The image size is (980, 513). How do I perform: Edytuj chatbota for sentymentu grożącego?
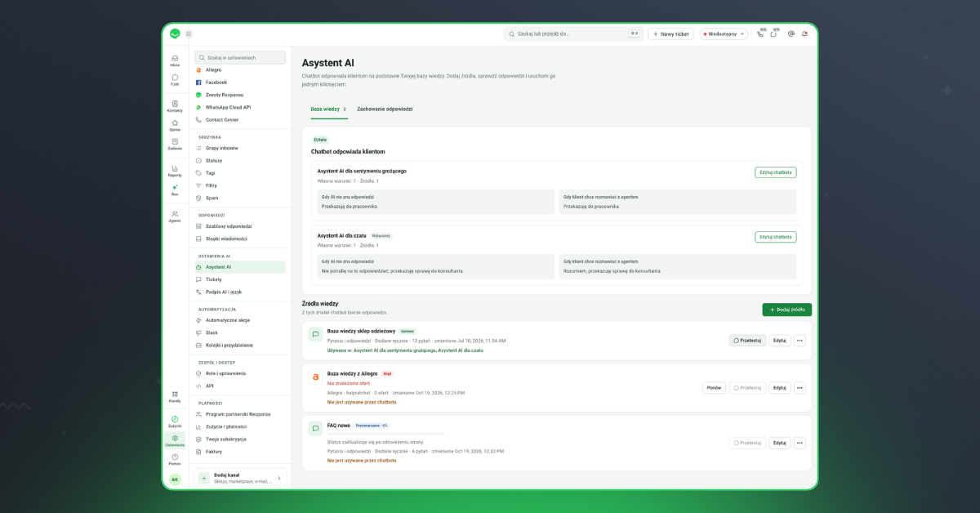pos(775,172)
